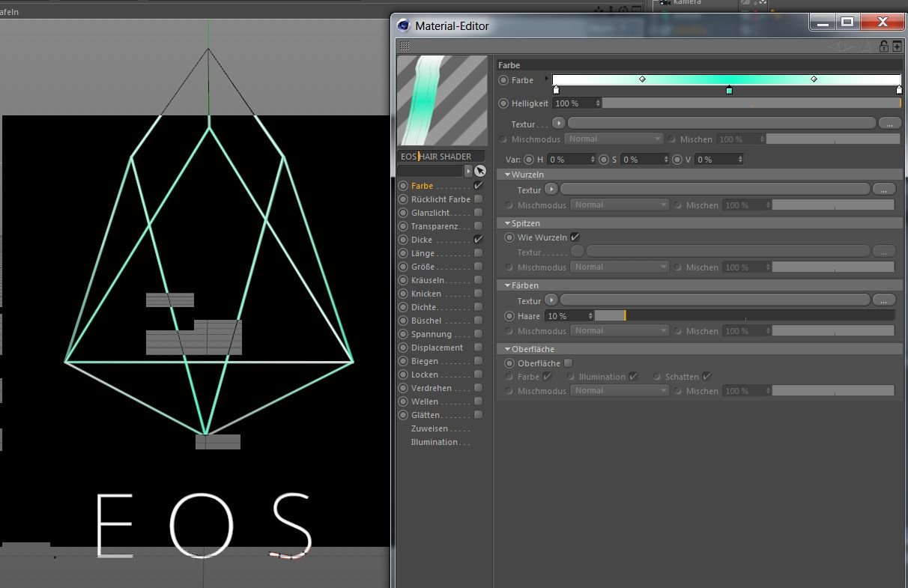Click the animation dot beside Größe channel
This screenshot has height=588, width=908.
click(x=403, y=267)
